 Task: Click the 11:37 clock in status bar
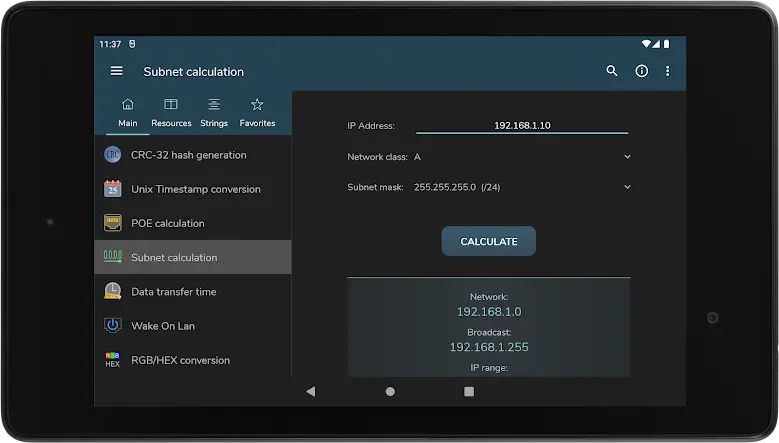coord(110,44)
